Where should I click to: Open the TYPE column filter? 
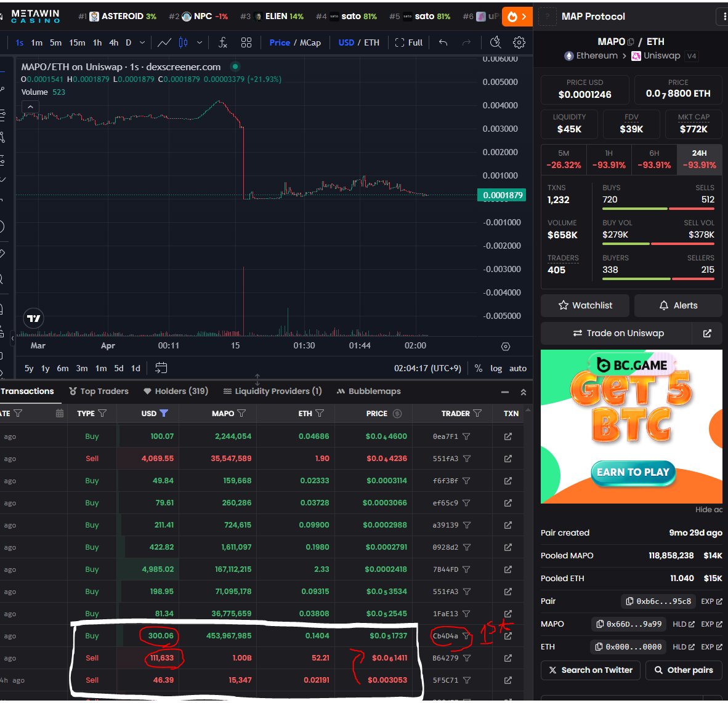103,413
